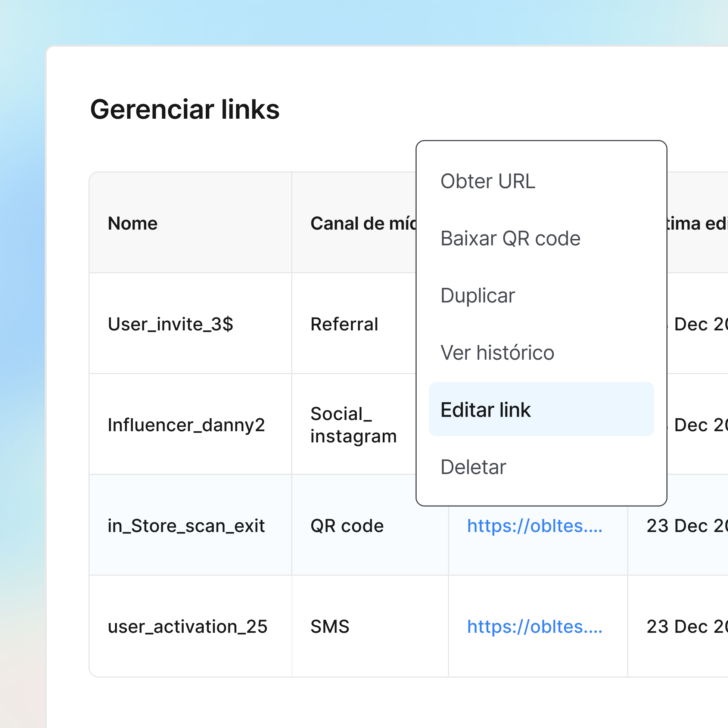Open the in_Store_scan_exit row URL link

(x=534, y=526)
